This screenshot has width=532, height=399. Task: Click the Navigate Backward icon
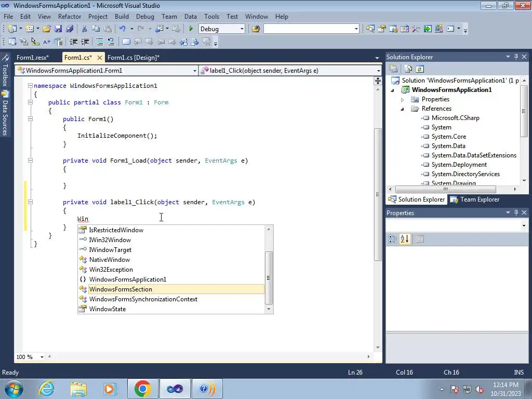pyautogui.click(x=159, y=29)
